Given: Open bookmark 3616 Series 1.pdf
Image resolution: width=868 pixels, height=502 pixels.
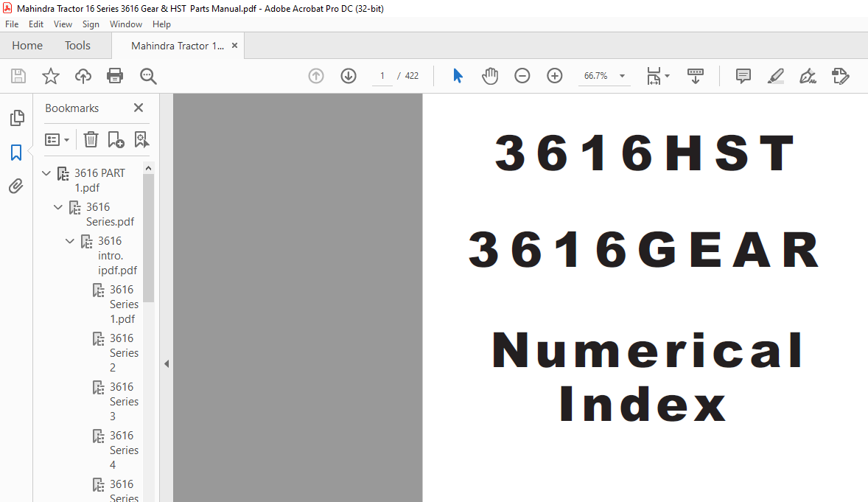Looking at the screenshot, I should click(x=124, y=304).
